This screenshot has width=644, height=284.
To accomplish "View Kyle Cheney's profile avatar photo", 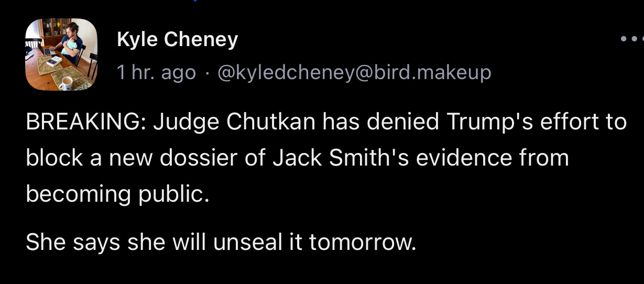I will [x=61, y=54].
